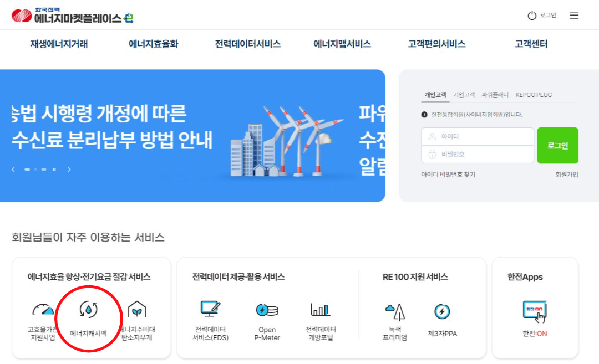Click the 아이디 input field
The height and width of the screenshot is (364, 599).
tap(478, 136)
